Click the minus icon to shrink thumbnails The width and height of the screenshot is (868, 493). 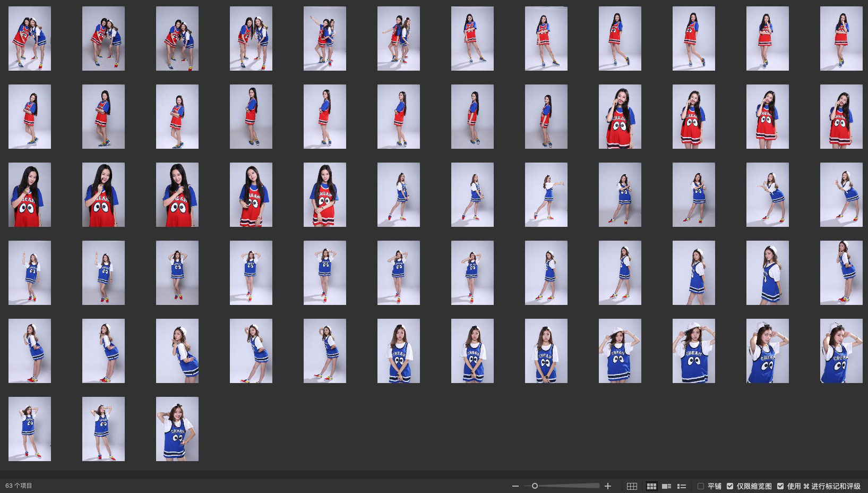(515, 486)
